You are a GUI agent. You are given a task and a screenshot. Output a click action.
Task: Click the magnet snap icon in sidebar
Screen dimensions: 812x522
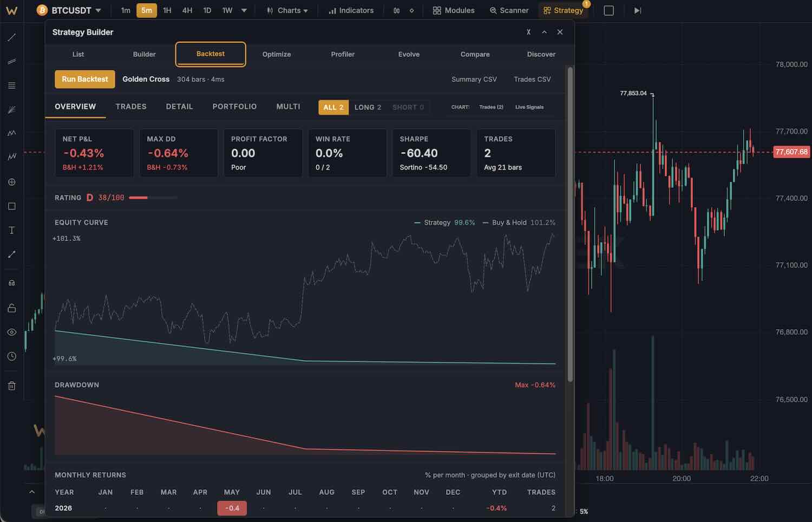(11, 283)
